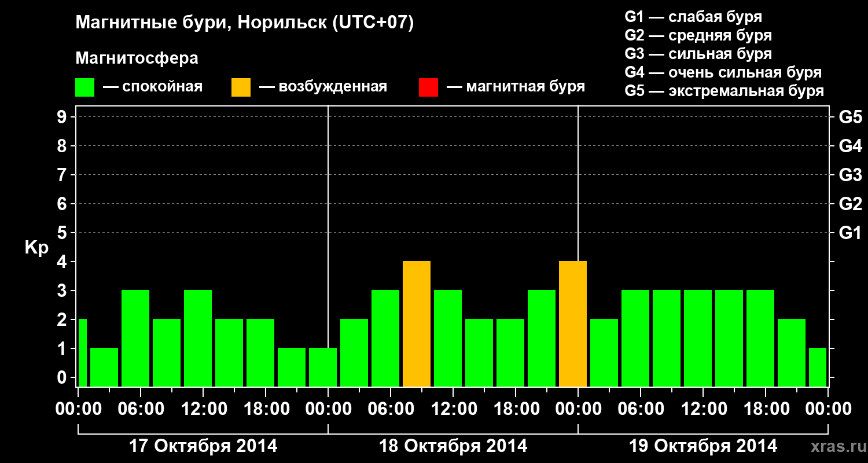The height and width of the screenshot is (463, 868).
Task: Click the 12:00 time label of 18 October
Action: pyautogui.click(x=453, y=409)
